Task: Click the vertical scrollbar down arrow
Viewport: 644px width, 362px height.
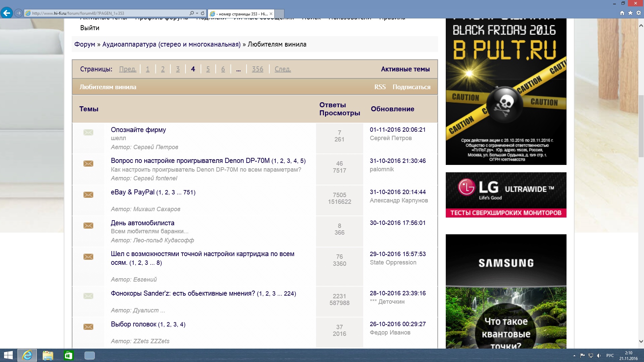Action: click(x=641, y=342)
